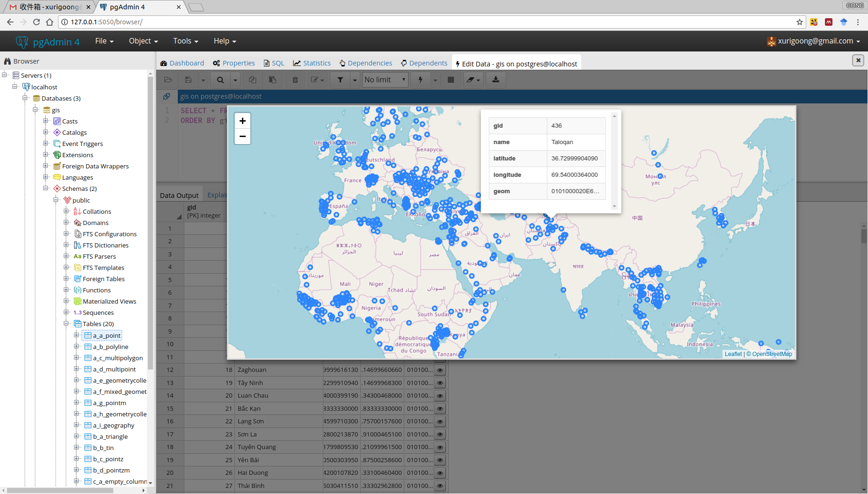The height and width of the screenshot is (494, 868).
Task: Click the Find magnifier icon
Action: click(x=220, y=80)
